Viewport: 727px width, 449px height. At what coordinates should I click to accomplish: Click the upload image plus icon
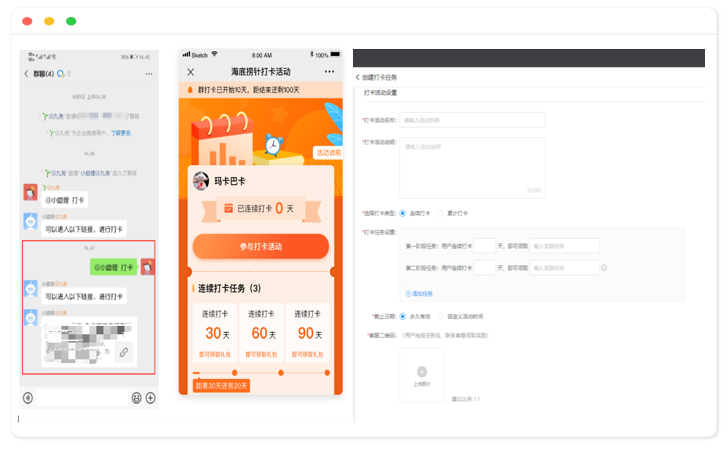[421, 371]
